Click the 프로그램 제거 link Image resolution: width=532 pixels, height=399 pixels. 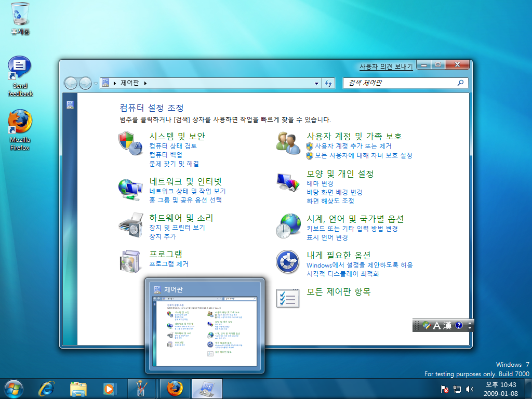click(x=169, y=263)
